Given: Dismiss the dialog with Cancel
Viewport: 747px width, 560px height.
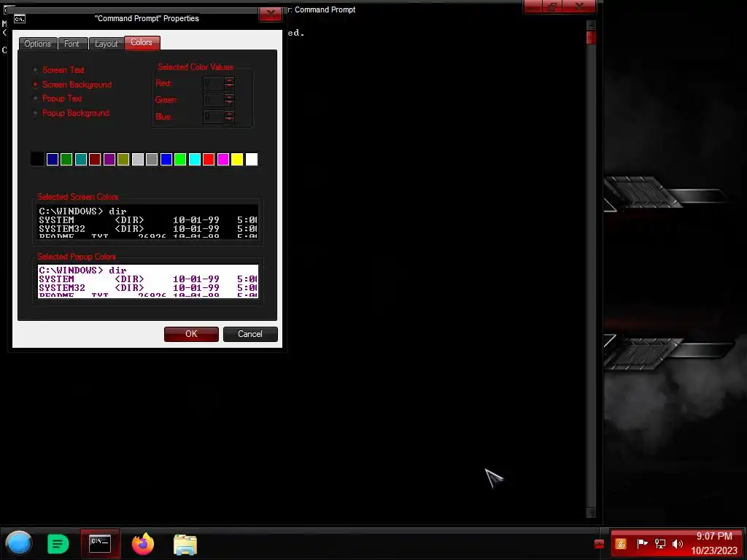Looking at the screenshot, I should [250, 334].
